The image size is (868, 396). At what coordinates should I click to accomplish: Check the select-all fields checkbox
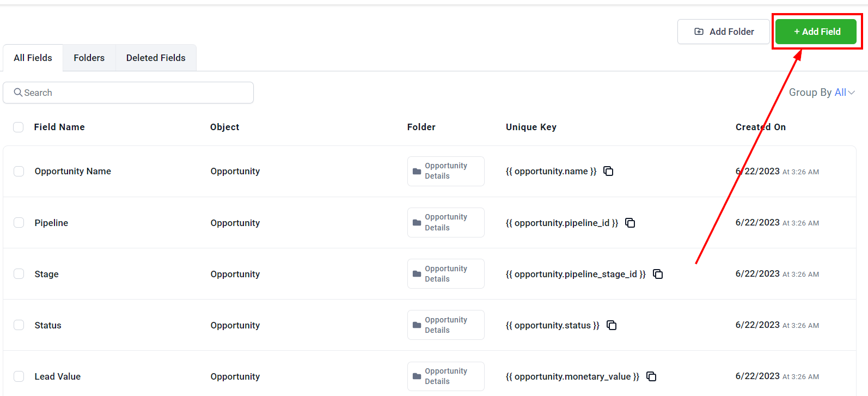pyautogui.click(x=19, y=127)
